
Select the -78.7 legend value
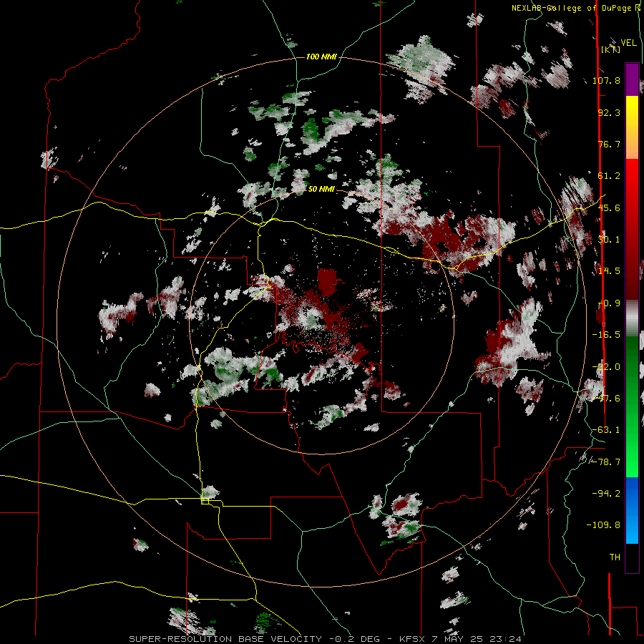606,462
